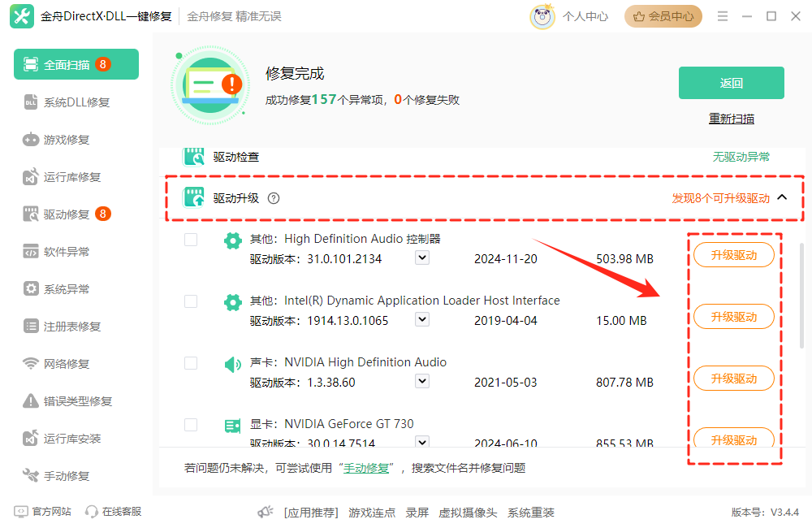Open version dropdown for 1914.13.0.1065
The width and height of the screenshot is (812, 528).
[x=422, y=319]
